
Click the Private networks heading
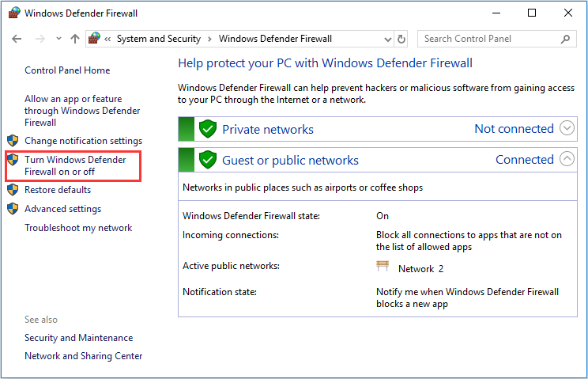point(268,130)
